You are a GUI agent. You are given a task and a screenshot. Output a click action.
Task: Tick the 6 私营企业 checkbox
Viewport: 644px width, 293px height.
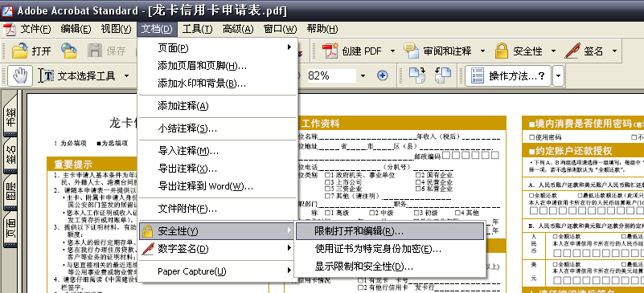(418, 189)
